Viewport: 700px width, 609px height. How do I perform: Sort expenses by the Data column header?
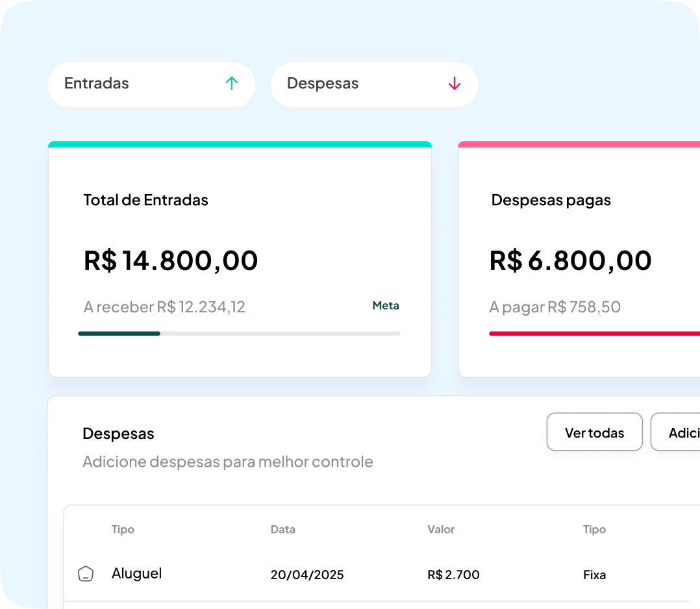pos(282,529)
